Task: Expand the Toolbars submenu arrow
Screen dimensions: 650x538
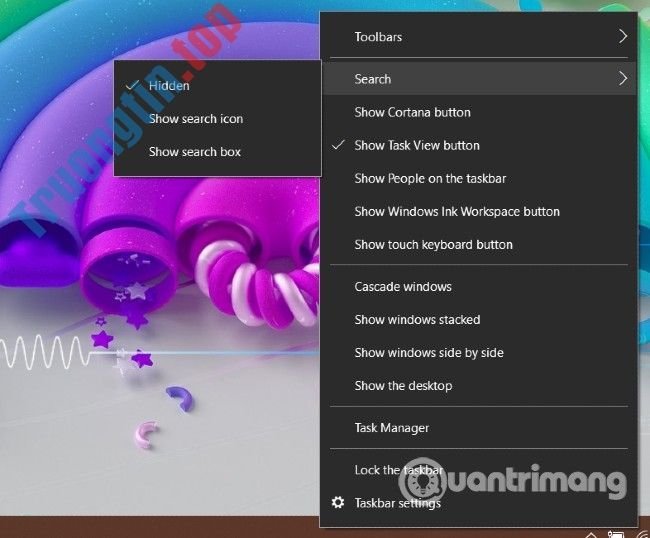Action: click(x=622, y=37)
